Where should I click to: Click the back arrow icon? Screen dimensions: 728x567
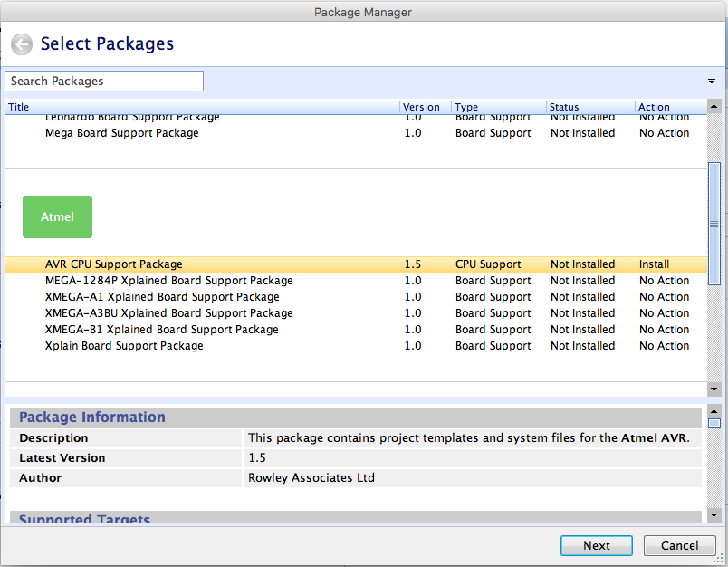click(x=22, y=44)
